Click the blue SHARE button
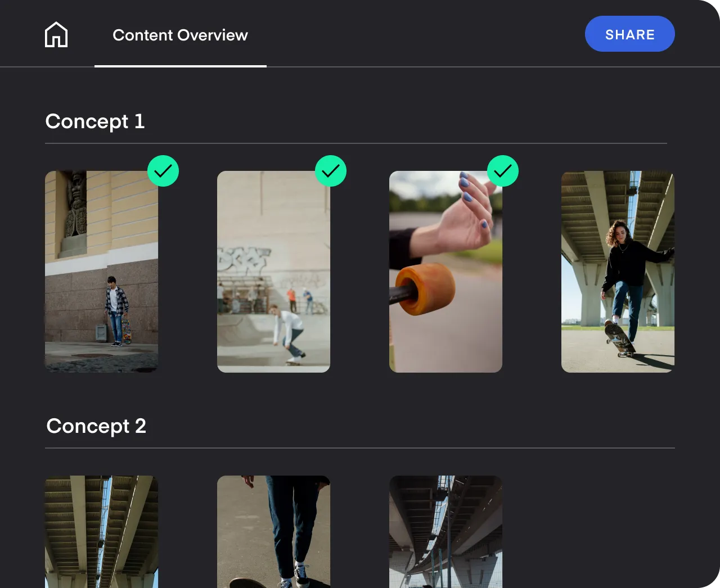The height and width of the screenshot is (588, 720). point(629,34)
